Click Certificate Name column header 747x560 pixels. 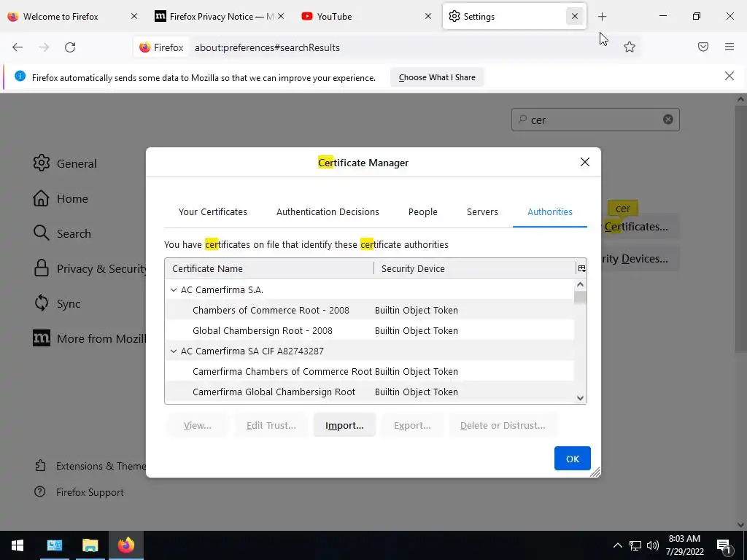[269, 268]
